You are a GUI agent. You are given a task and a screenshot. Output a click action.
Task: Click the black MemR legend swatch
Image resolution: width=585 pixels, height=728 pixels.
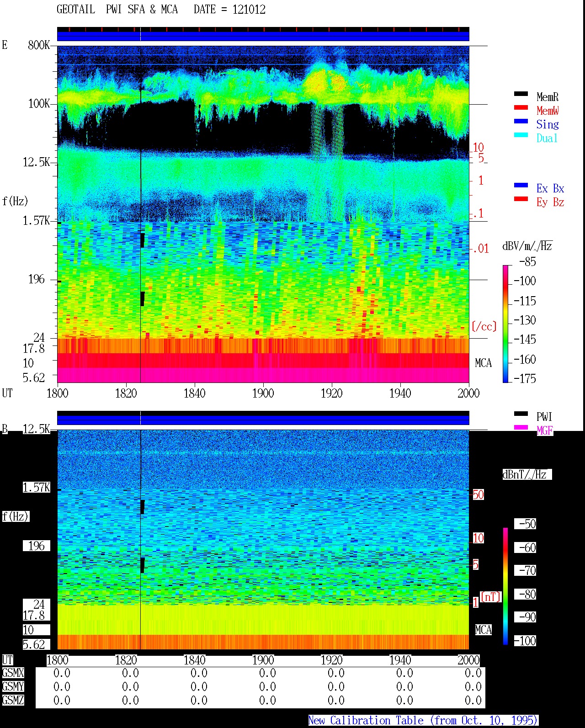(x=521, y=94)
